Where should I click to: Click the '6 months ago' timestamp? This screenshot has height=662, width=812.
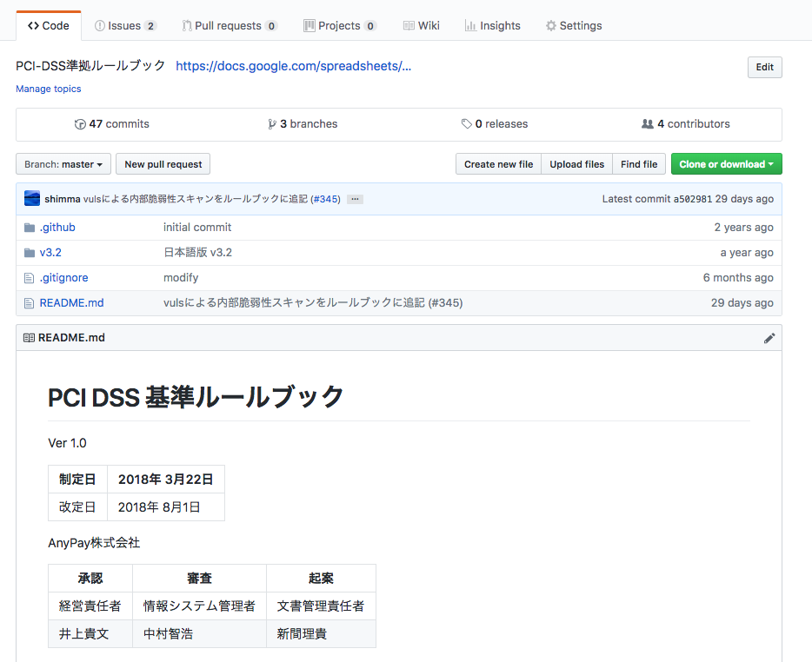(738, 278)
